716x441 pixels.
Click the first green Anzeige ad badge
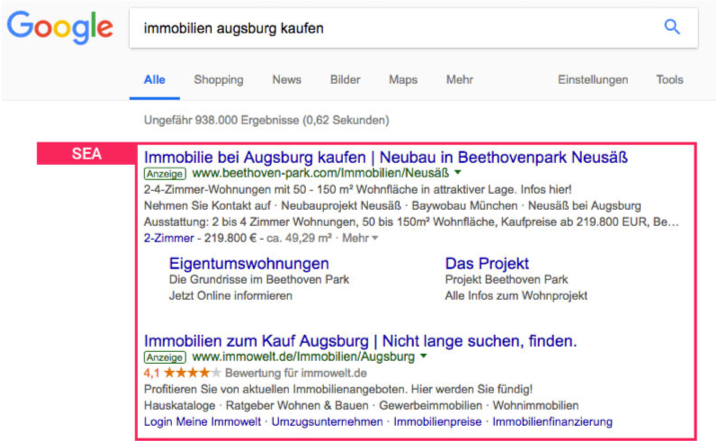165,174
